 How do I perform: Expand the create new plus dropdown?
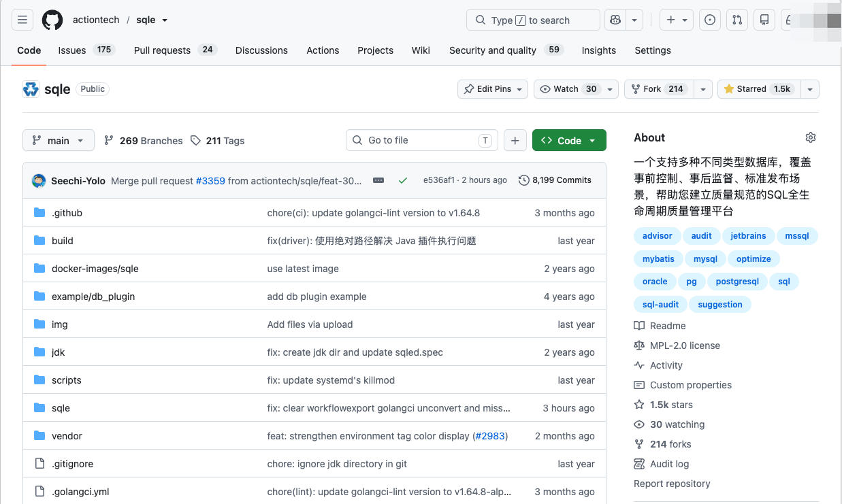click(677, 20)
